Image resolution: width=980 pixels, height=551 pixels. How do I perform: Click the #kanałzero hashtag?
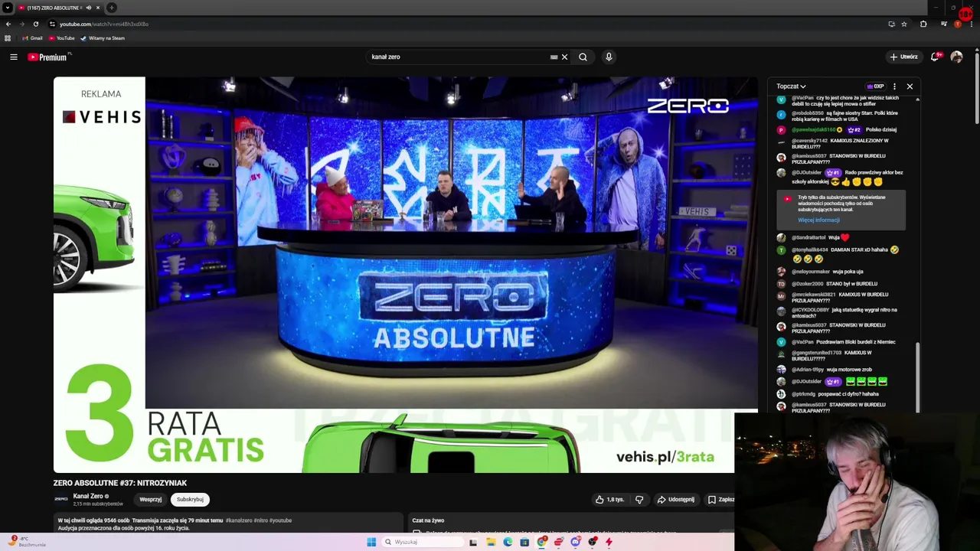(x=239, y=520)
